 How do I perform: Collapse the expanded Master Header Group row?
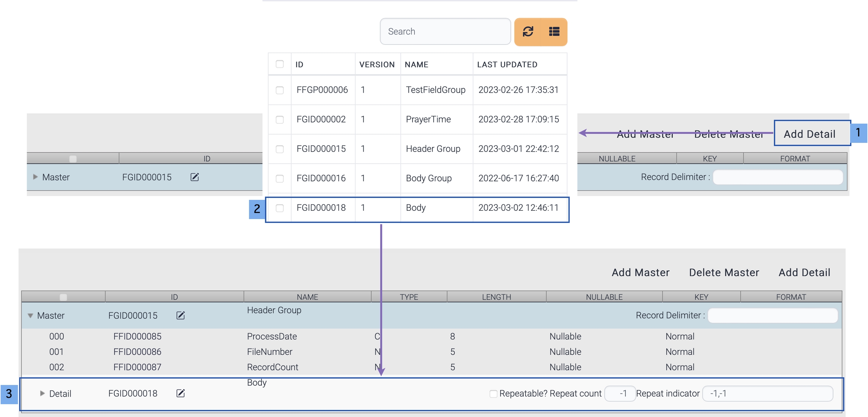tap(31, 316)
